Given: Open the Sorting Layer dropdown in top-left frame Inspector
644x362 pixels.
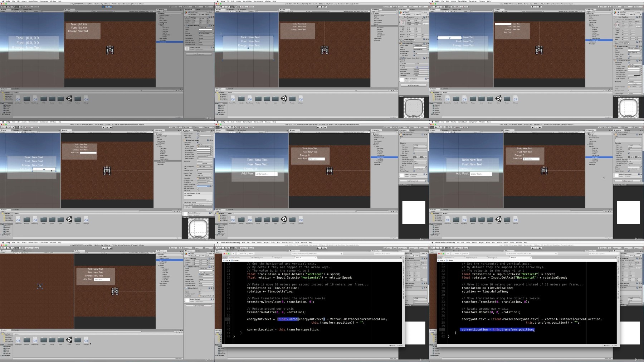Looking at the screenshot, I should [206, 38].
